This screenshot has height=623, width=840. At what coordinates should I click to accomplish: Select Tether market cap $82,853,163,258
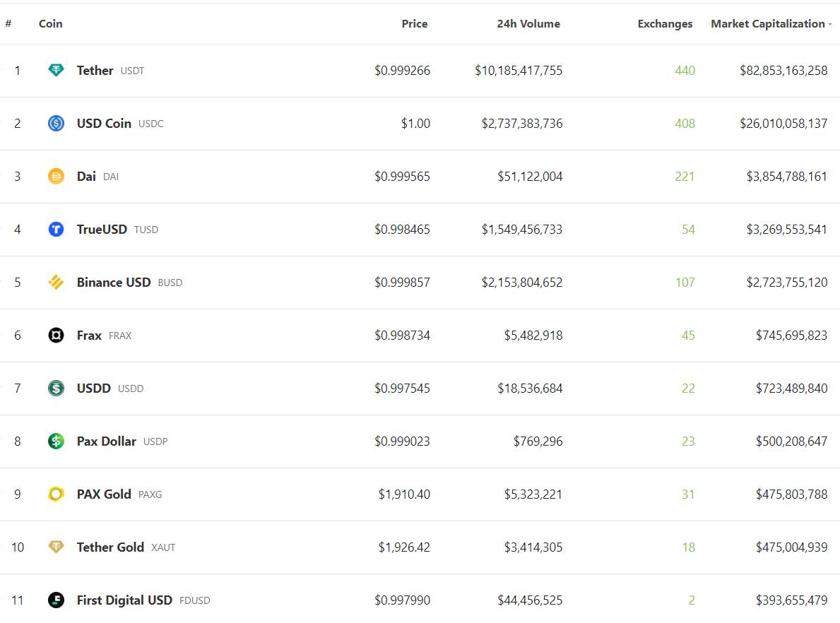click(783, 70)
